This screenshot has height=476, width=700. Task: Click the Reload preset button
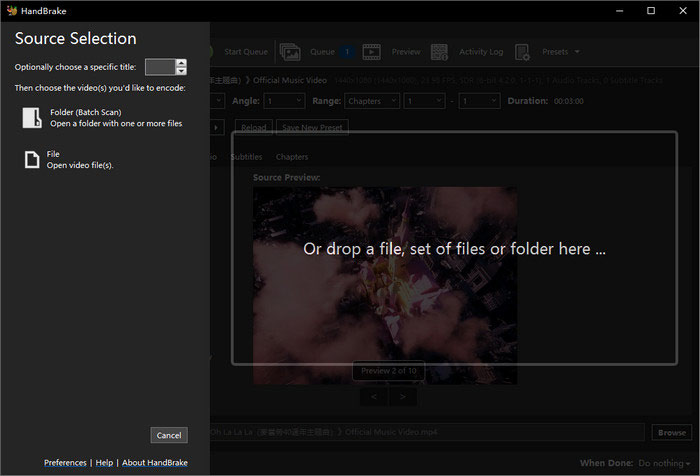point(254,128)
